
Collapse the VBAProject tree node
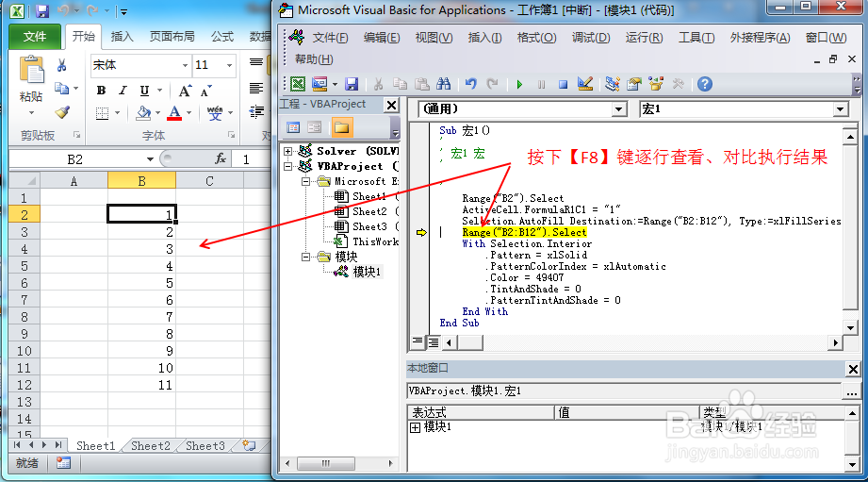[x=287, y=166]
